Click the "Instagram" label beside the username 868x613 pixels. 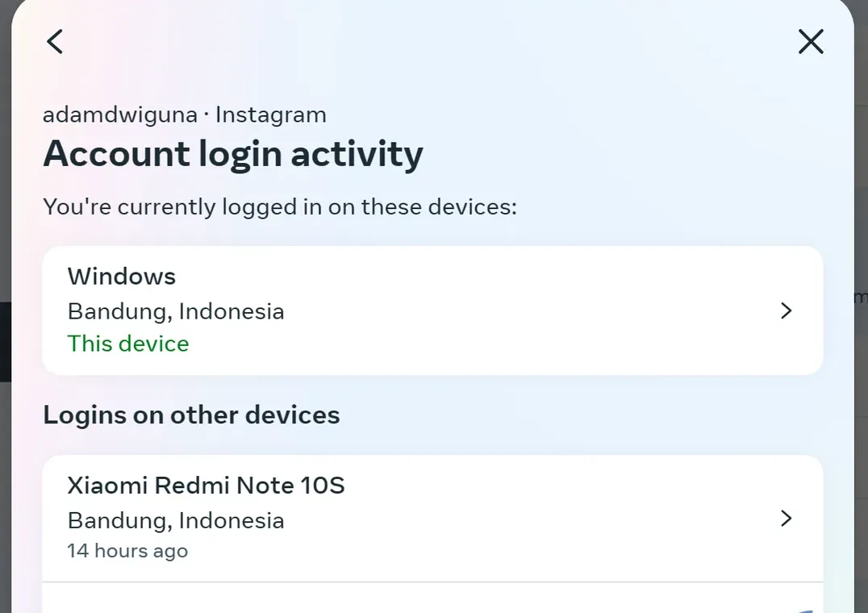coord(271,115)
